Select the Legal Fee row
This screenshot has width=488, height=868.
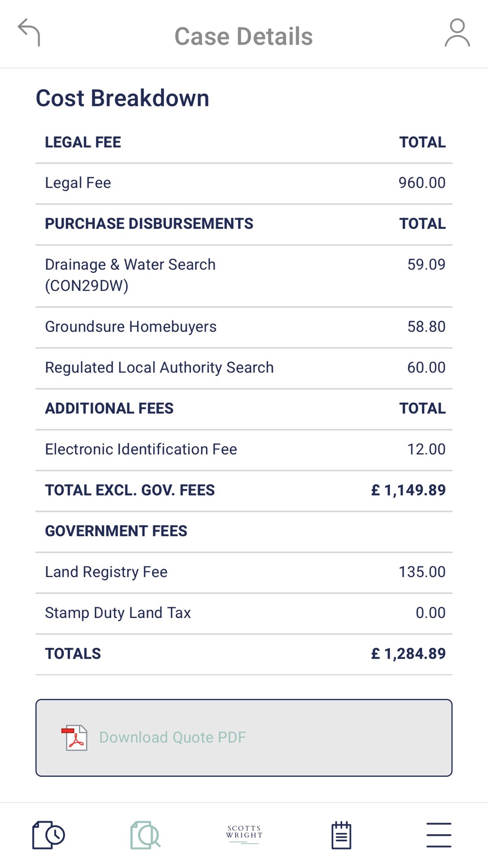[244, 184]
